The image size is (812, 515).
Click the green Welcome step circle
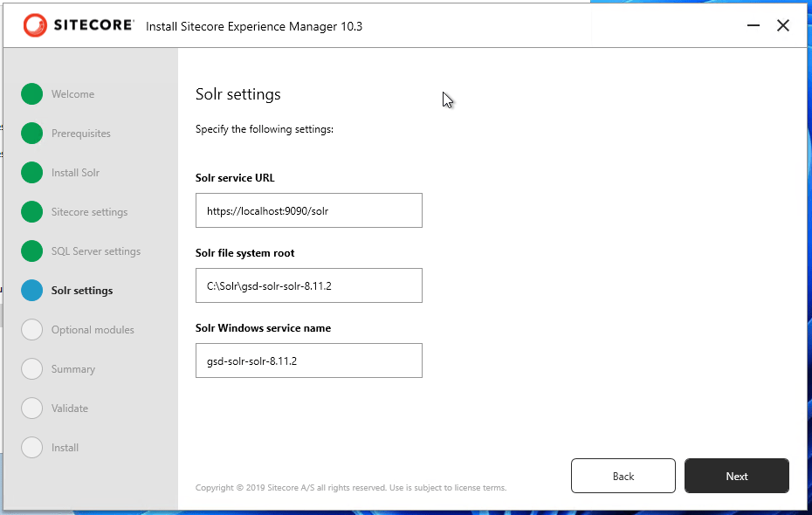(x=32, y=94)
